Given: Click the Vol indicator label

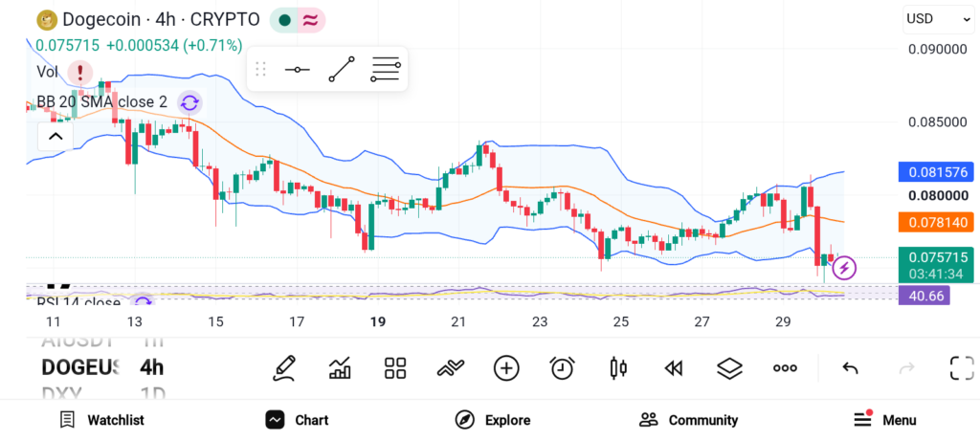Looking at the screenshot, I should click(x=47, y=73).
